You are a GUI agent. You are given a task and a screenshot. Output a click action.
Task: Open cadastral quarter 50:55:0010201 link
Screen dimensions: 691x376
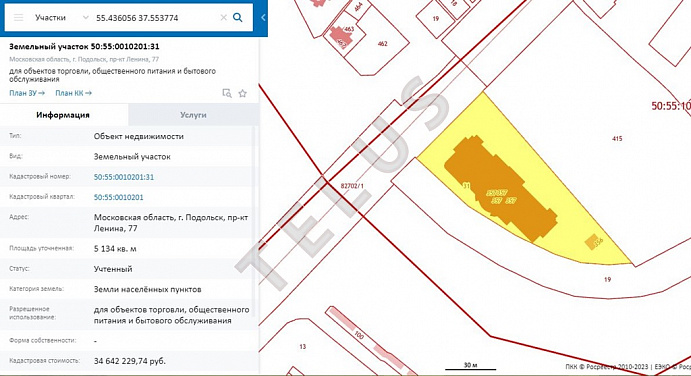(119, 197)
